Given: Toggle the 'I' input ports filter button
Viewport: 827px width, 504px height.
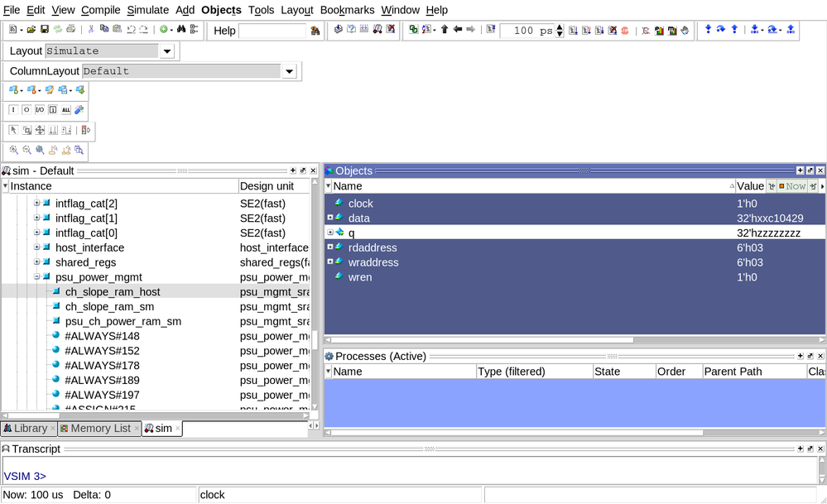Looking at the screenshot, I should coord(13,110).
